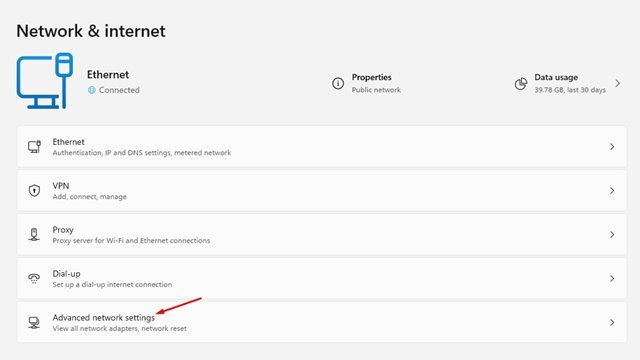Open the Proxy row chevron

(612, 235)
